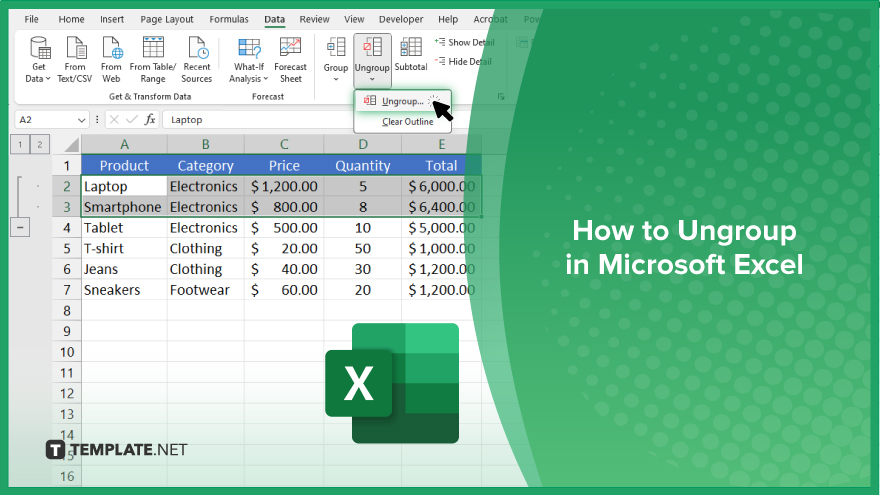
Task: Confirm entry with the checkmark icon
Action: [x=132, y=120]
